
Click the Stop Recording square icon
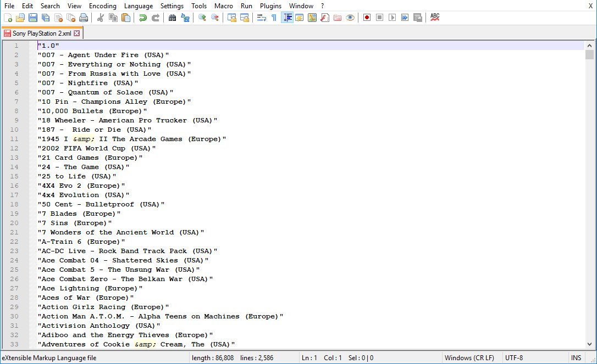tap(380, 18)
